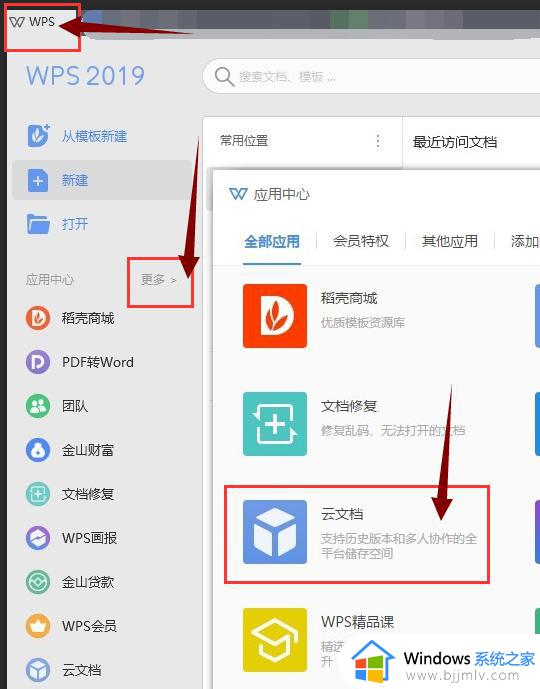This screenshot has height=689, width=540.
Task: Click the 从模板新建 icon
Action: [x=38, y=135]
